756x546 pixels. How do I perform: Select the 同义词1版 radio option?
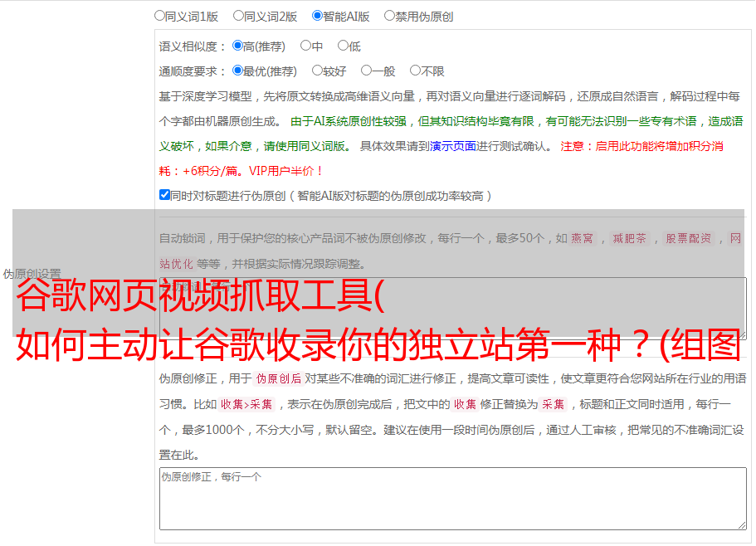coord(159,16)
